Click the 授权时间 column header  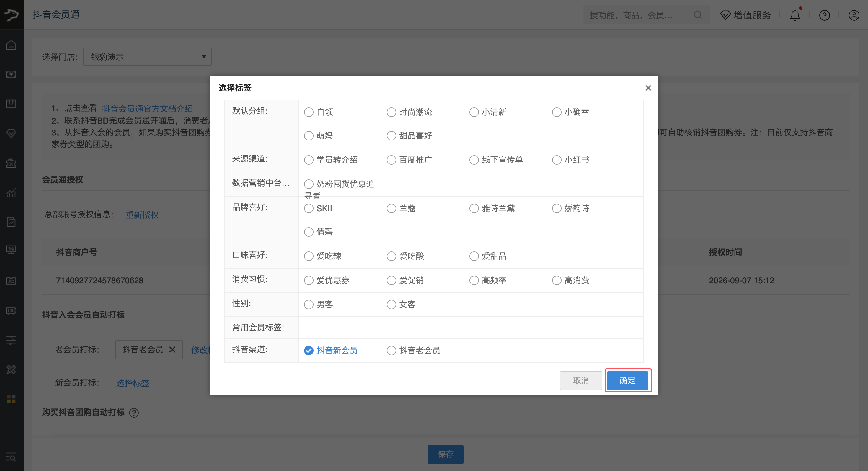click(x=725, y=252)
